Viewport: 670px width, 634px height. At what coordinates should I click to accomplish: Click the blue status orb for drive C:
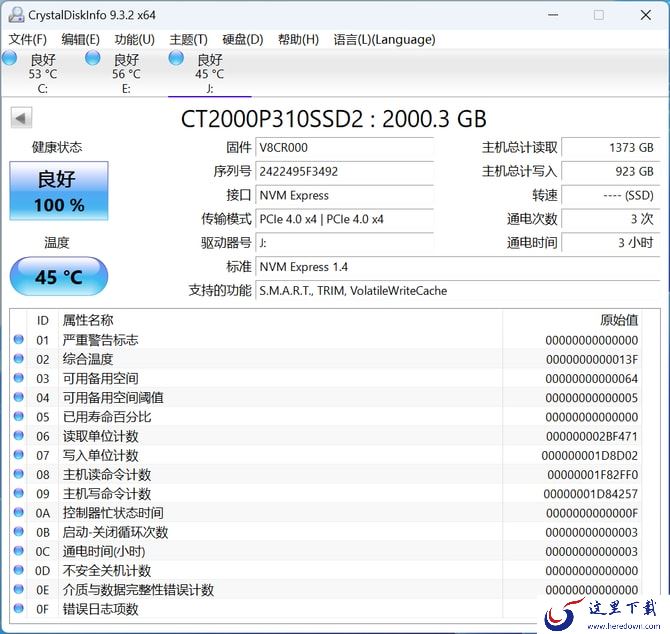pyautogui.click(x=10, y=58)
